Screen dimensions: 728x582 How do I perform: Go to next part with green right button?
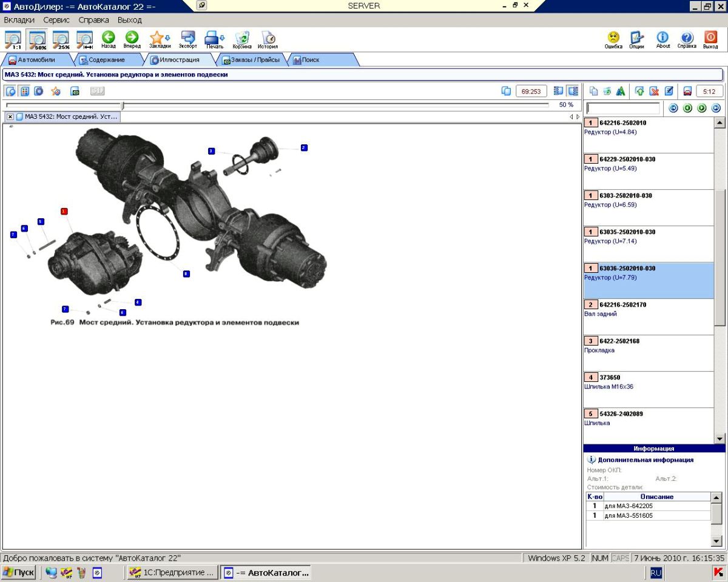[x=702, y=108]
